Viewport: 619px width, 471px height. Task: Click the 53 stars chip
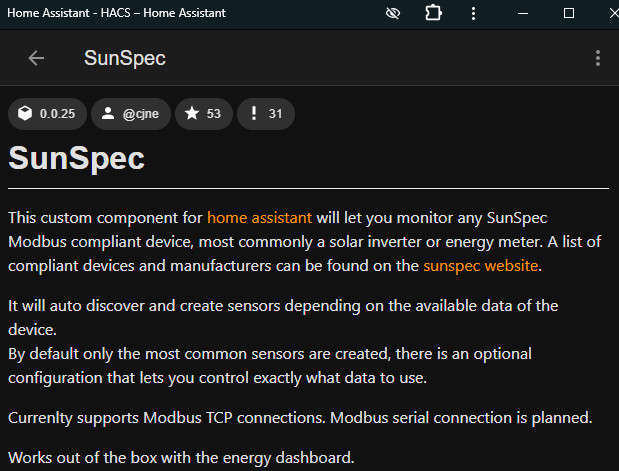click(x=203, y=114)
